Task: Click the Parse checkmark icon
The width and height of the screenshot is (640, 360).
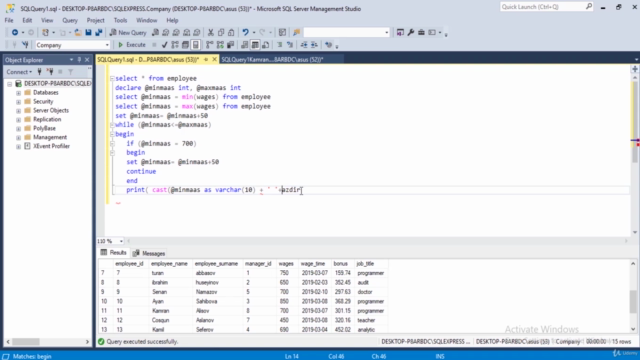Action: (164, 45)
